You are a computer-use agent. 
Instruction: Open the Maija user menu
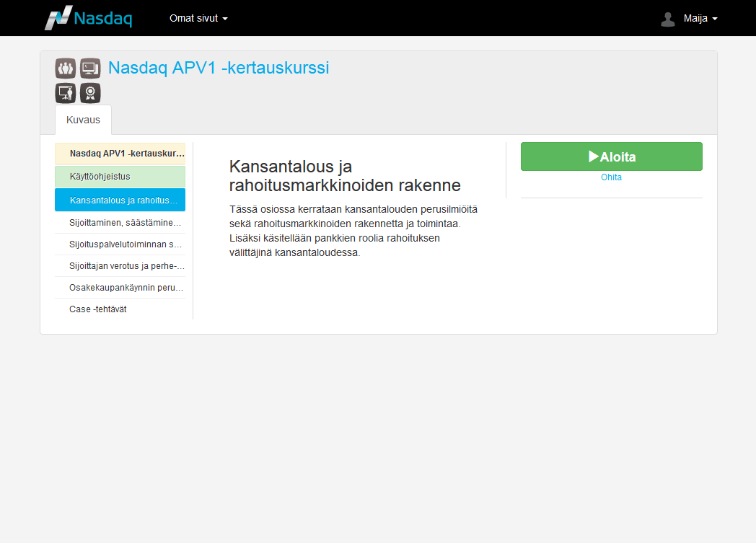[700, 18]
